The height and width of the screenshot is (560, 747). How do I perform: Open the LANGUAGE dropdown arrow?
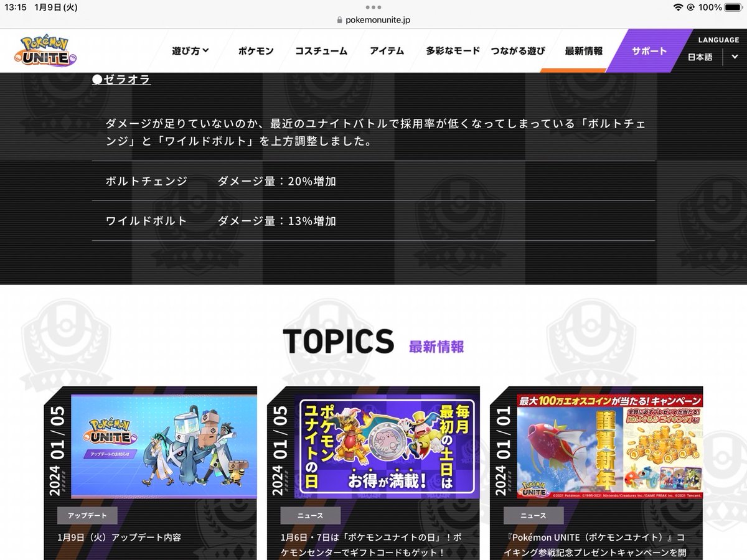click(735, 57)
